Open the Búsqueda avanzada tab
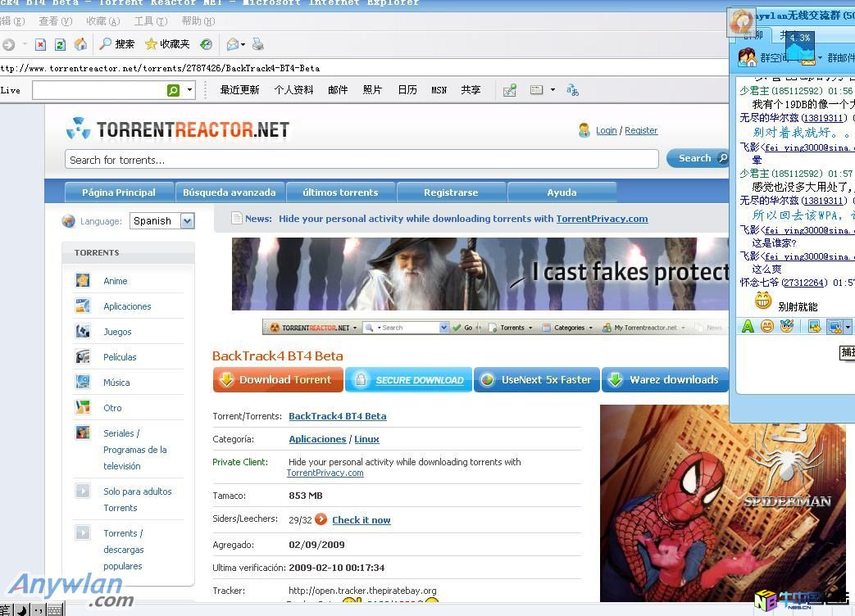855x616 pixels. pos(229,192)
